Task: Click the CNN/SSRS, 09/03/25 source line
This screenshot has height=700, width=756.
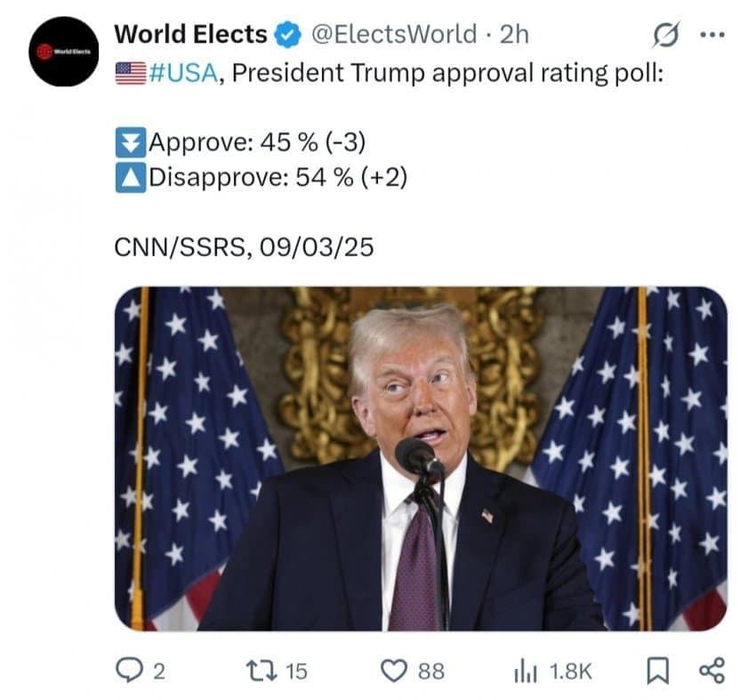Action: 245,247
